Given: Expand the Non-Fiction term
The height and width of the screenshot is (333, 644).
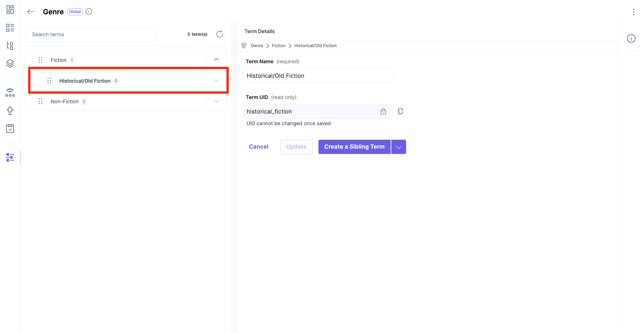Looking at the screenshot, I should click(216, 101).
